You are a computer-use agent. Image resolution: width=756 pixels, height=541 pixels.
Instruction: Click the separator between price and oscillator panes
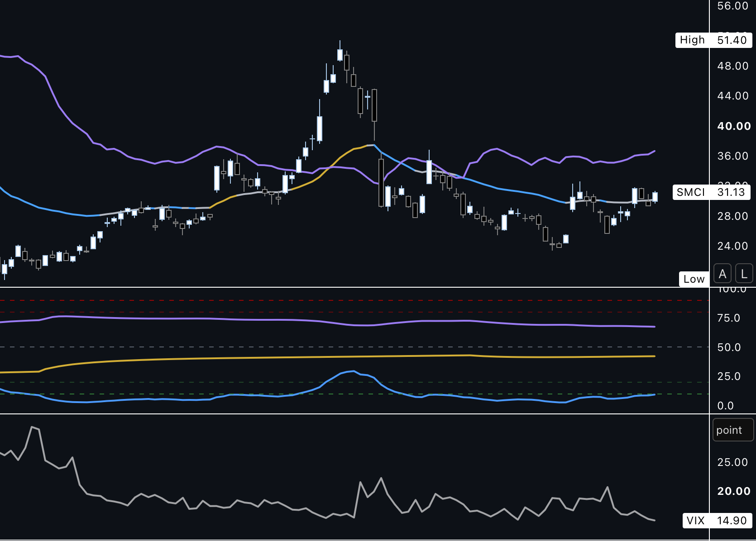(354, 287)
